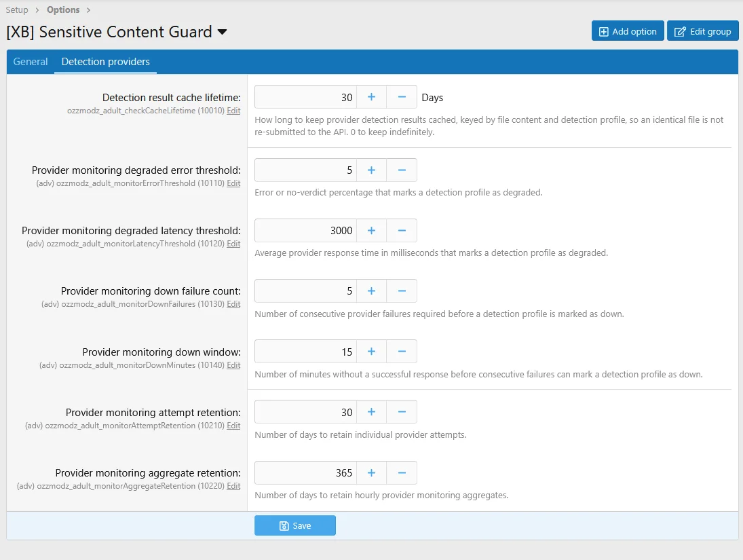The width and height of the screenshot is (743, 560).
Task: Edit the monitorDownMinutes option
Action: (233, 365)
